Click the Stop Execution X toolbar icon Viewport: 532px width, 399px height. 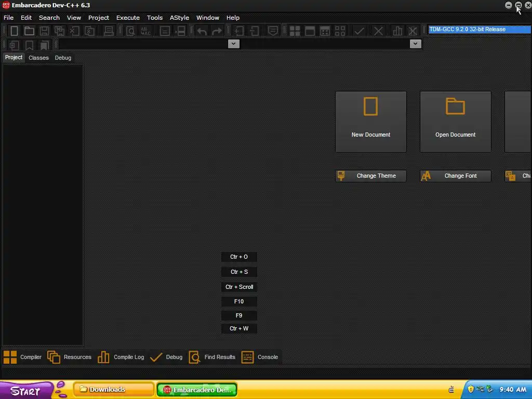(378, 31)
